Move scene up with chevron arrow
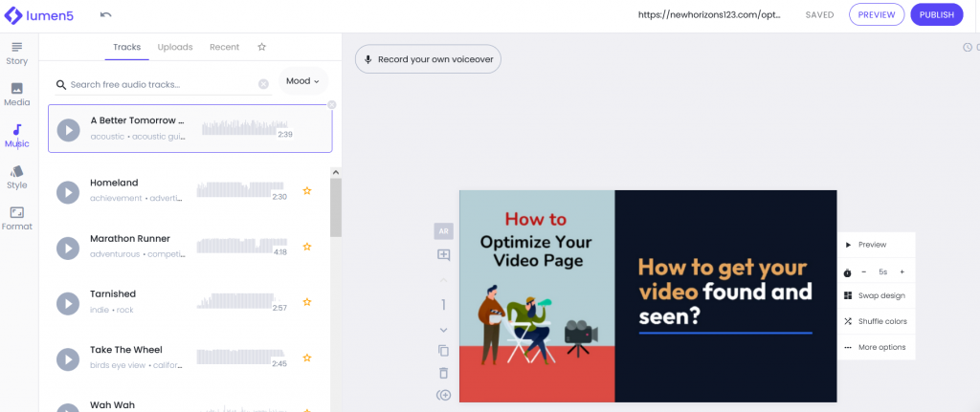The width and height of the screenshot is (980, 412). click(x=444, y=280)
